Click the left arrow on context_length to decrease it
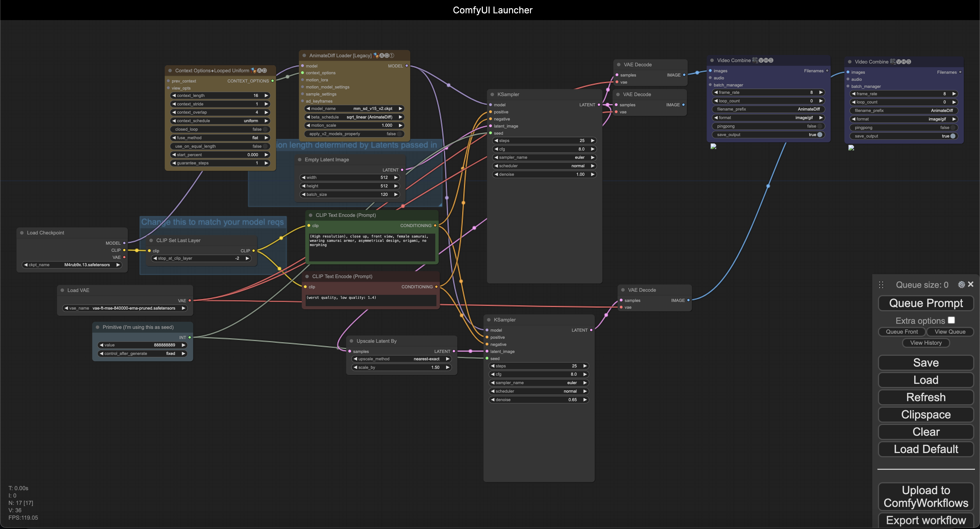 coord(174,96)
